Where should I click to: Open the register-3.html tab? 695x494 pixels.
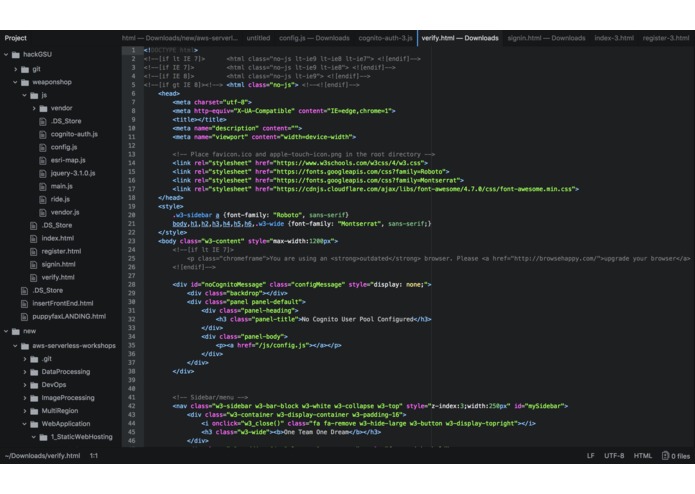click(666, 38)
